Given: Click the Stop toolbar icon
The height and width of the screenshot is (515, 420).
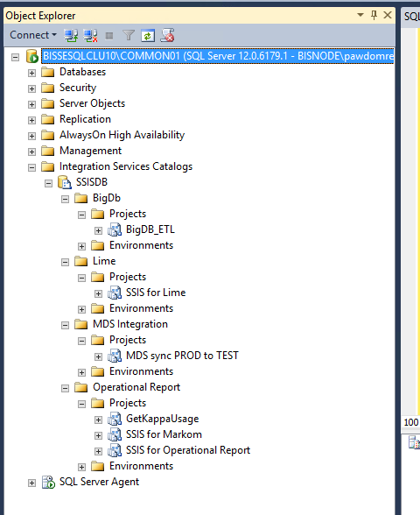Looking at the screenshot, I should pyautogui.click(x=109, y=35).
